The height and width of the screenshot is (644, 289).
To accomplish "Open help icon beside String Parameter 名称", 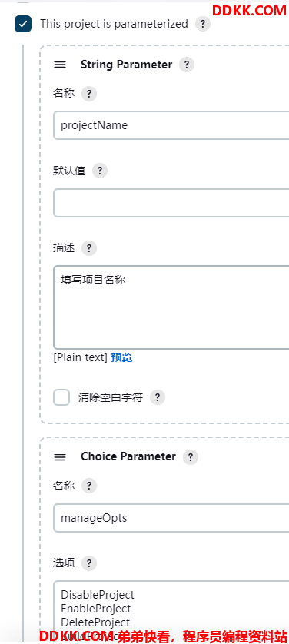I will coord(89,94).
